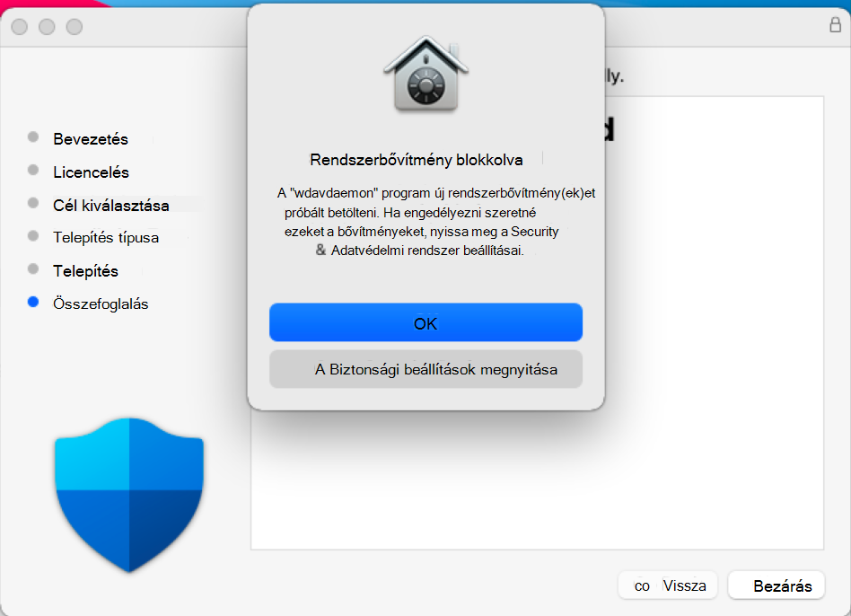Image resolution: width=851 pixels, height=616 pixels.
Task: Click the Security & Privacy house safe icon
Action: pos(426,75)
